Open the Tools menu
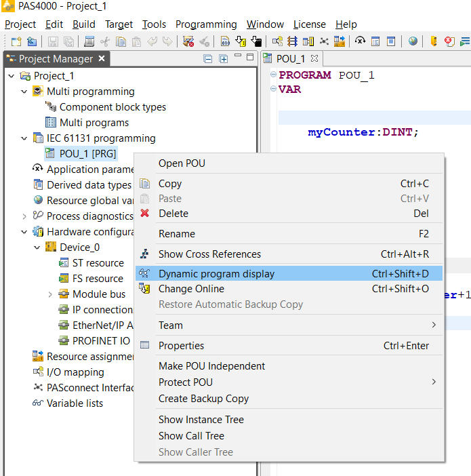Viewport: 471px width, 476px height. pos(154,24)
